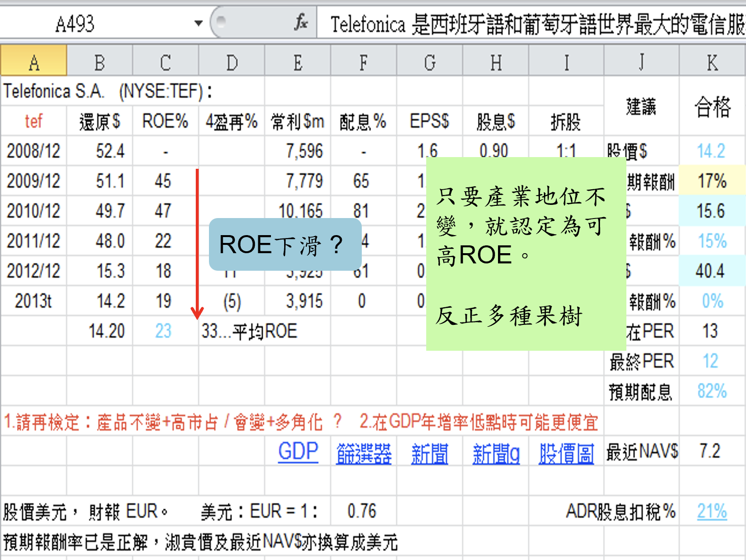The image size is (746, 560).
Task: Click the ROE value 45 for 2009/12
Action: tap(163, 181)
